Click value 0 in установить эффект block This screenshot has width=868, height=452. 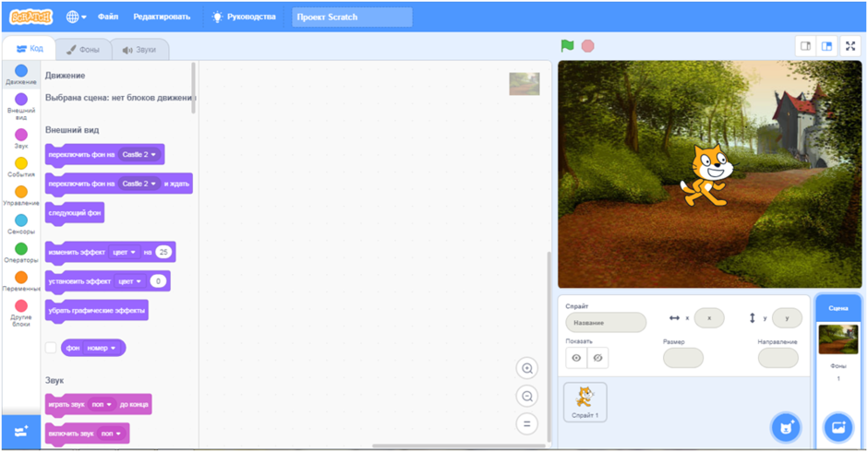coord(158,281)
